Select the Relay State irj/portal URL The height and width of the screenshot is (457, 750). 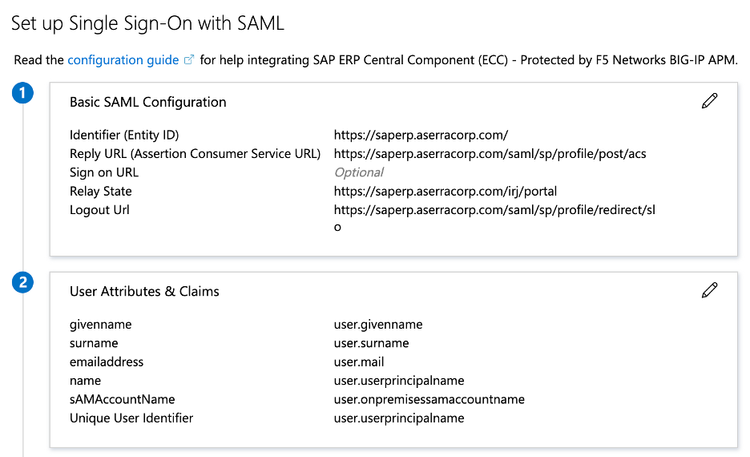coord(445,191)
